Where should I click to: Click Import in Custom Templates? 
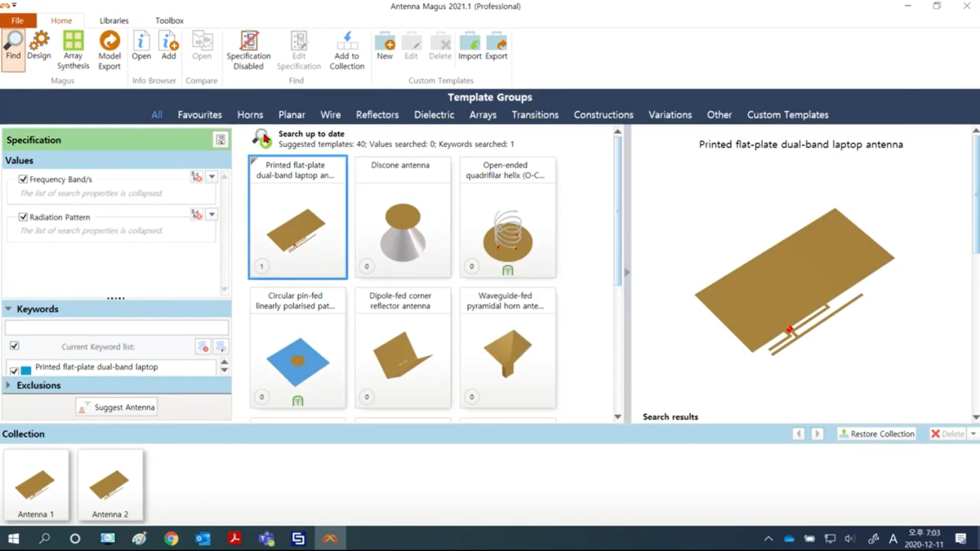tap(470, 46)
